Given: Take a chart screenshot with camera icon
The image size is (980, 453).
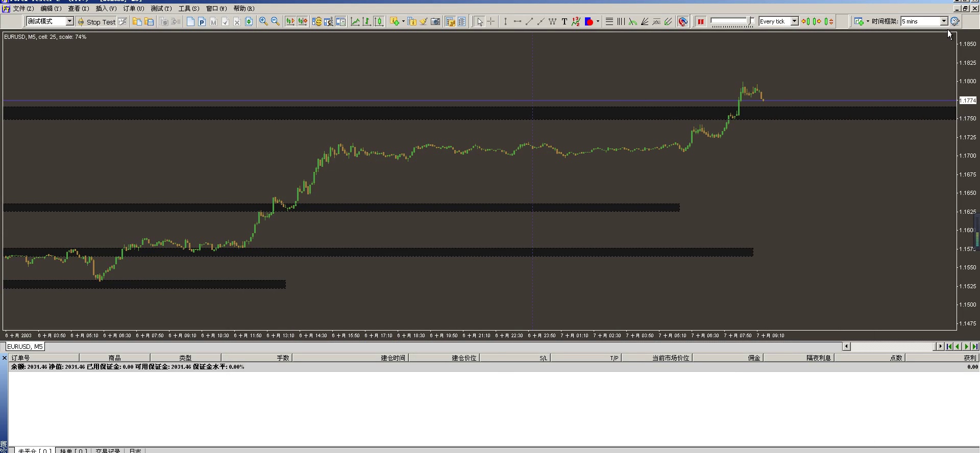Looking at the screenshot, I should (x=435, y=21).
